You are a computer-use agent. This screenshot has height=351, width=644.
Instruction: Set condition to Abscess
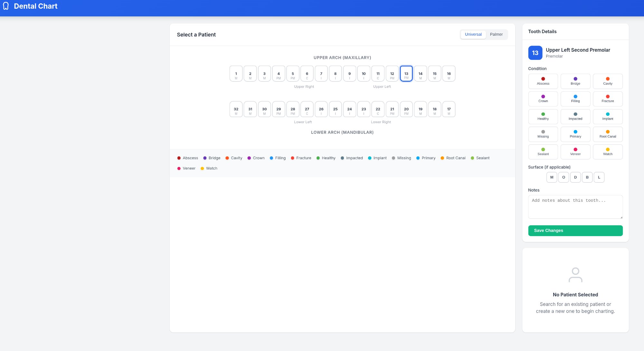click(543, 81)
